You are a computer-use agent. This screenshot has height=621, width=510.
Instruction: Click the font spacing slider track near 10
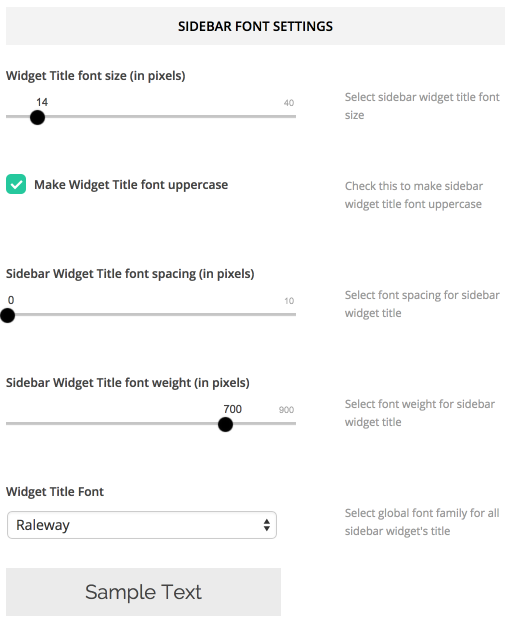(288, 314)
